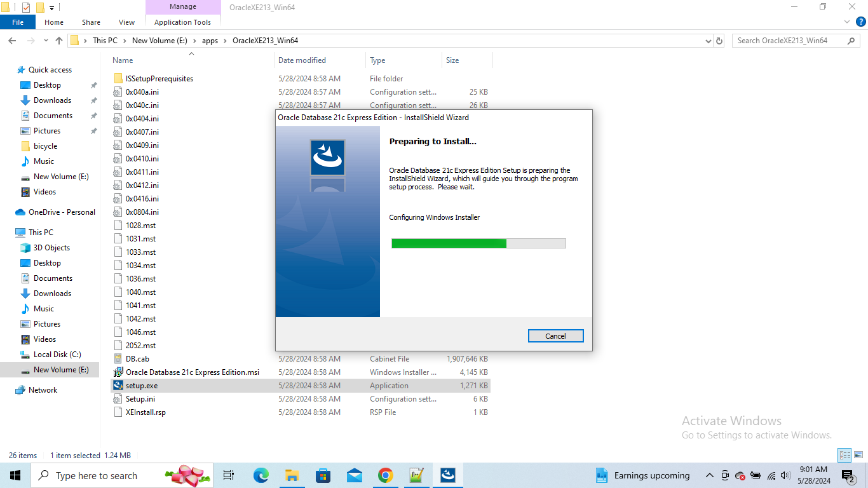Open Network in the navigation pane
The width and height of the screenshot is (868, 488).
(43, 390)
